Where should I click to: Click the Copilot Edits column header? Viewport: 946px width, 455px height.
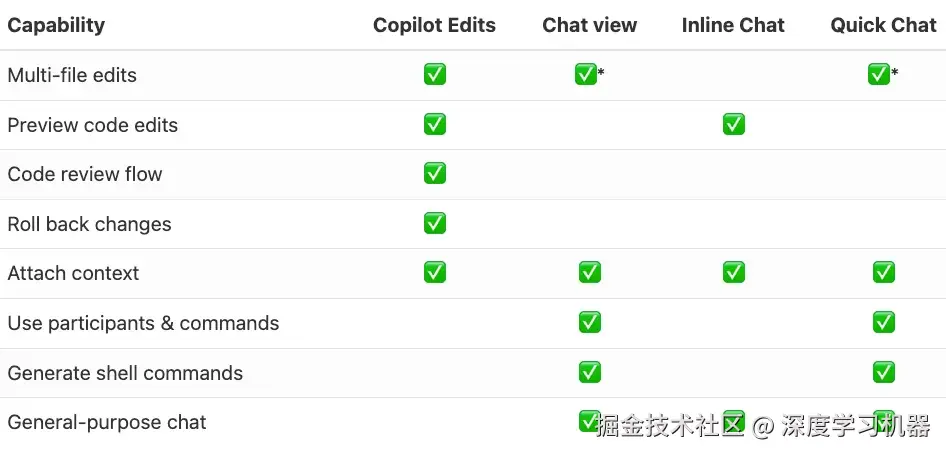pyautogui.click(x=434, y=25)
